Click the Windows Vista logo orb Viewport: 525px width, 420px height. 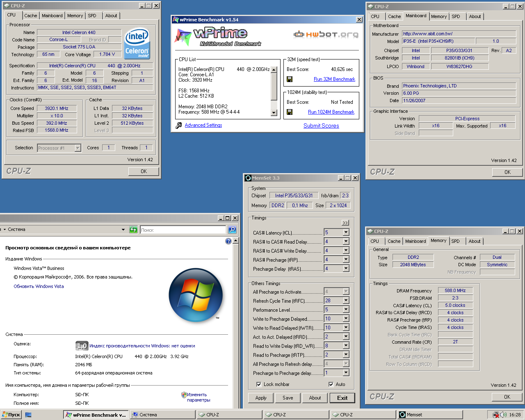196,295
